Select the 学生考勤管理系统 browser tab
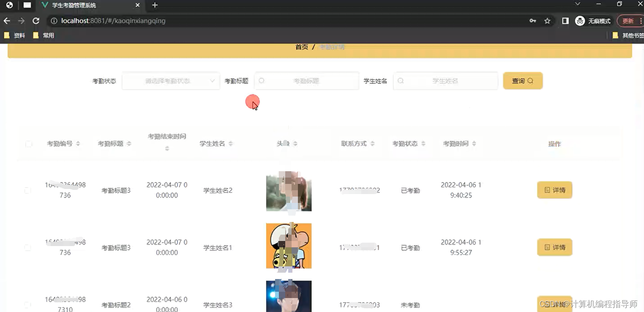Screen dimensions: 644x312 [91, 5]
